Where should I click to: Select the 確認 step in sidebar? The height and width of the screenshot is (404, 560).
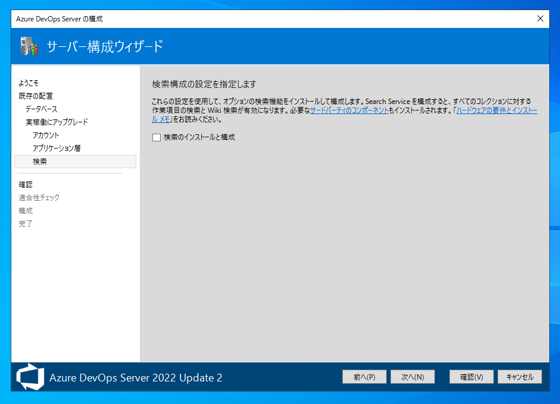26,185
